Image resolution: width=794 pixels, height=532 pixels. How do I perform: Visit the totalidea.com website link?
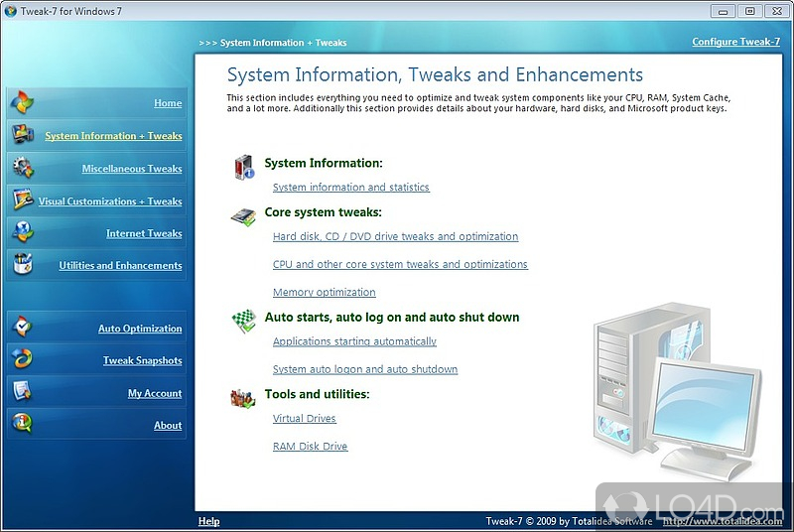pos(723,521)
